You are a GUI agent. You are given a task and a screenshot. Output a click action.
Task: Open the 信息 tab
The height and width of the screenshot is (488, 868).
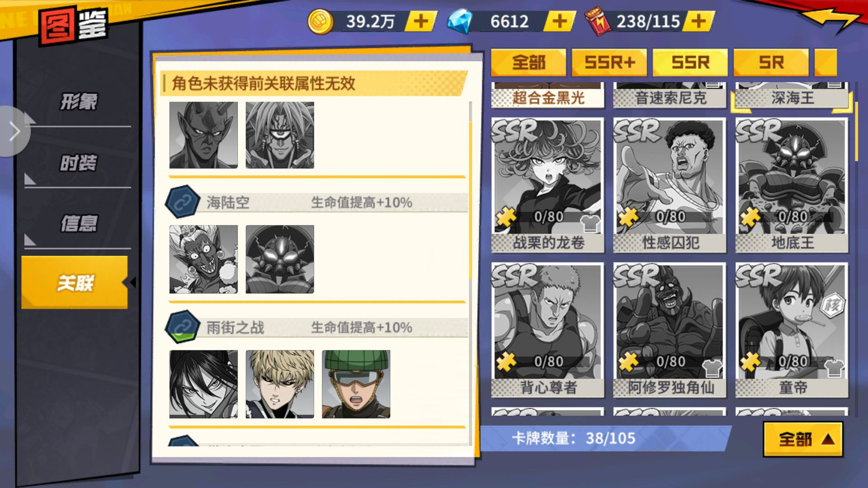click(x=78, y=224)
